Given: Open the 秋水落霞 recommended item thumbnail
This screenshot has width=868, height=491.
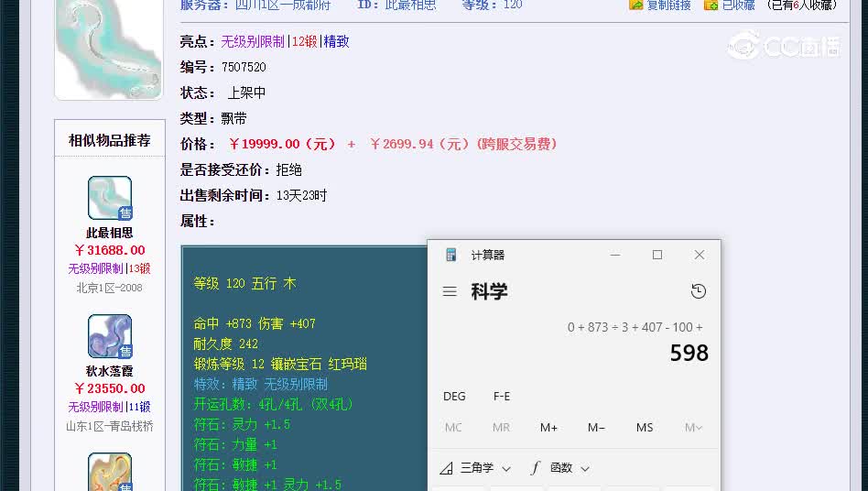Looking at the screenshot, I should (x=110, y=336).
